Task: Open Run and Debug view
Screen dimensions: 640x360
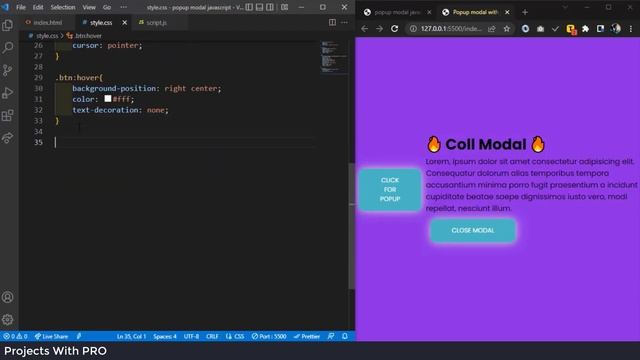Action: coord(7,93)
